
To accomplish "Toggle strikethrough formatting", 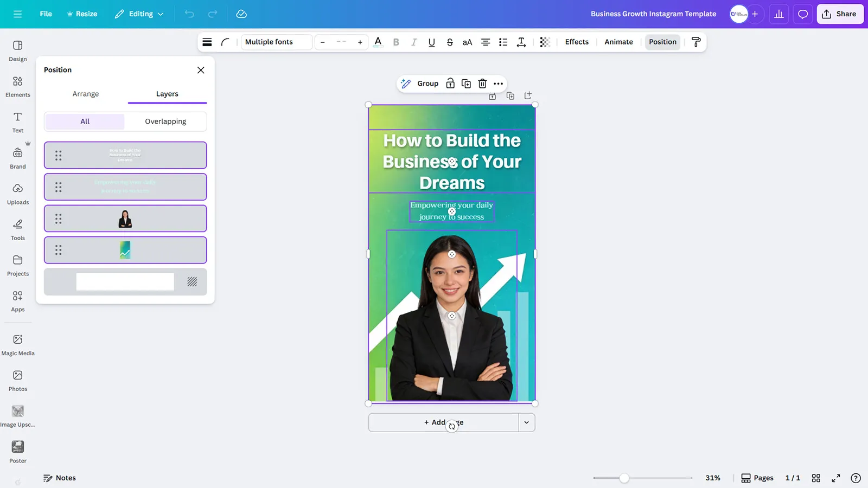I will click(x=450, y=42).
